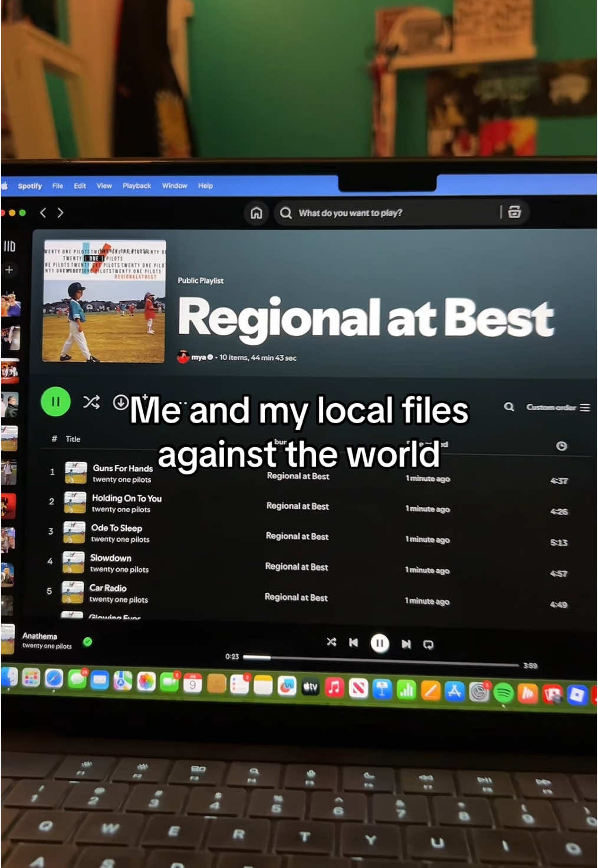Screen dimensions: 598x868
Task: Pause the playlist with the green button
Action: pyautogui.click(x=55, y=402)
